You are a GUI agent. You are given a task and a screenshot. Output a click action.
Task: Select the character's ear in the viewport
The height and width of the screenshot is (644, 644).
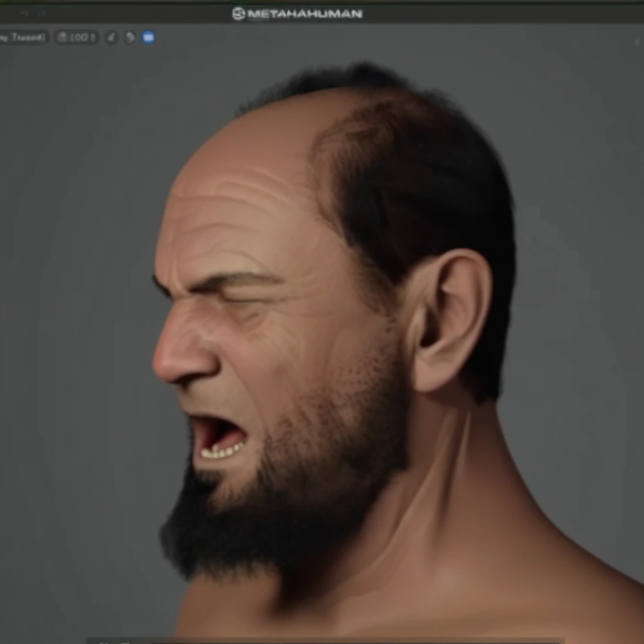(452, 320)
